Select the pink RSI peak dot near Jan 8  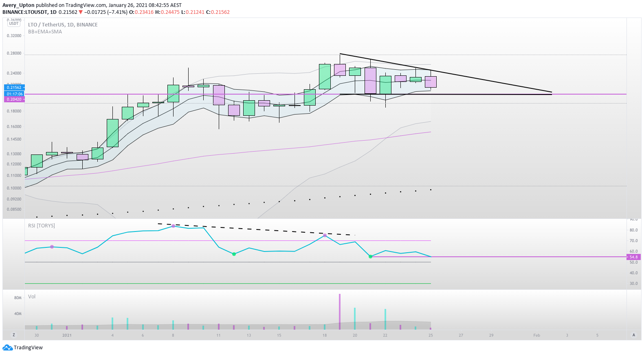[173, 226]
